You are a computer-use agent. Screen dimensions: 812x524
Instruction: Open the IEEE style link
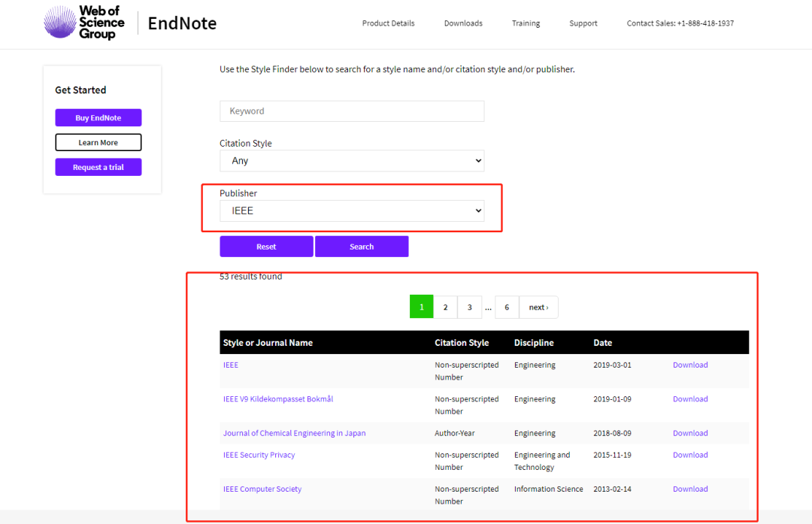(x=231, y=365)
